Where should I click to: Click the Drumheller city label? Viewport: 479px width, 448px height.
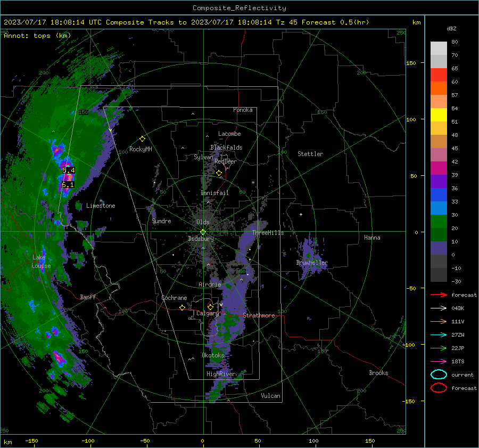pyautogui.click(x=312, y=263)
